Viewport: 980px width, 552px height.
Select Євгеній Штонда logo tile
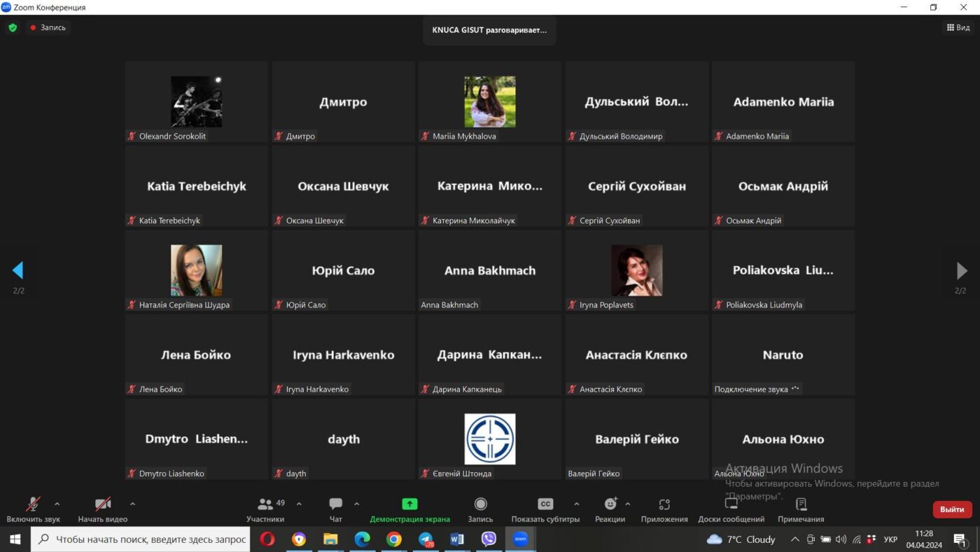point(490,439)
